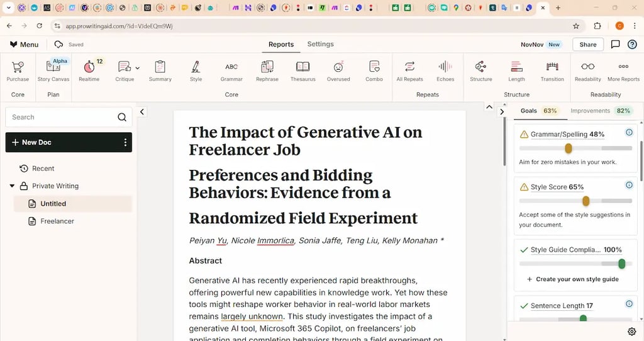Open the Summary report

(160, 72)
